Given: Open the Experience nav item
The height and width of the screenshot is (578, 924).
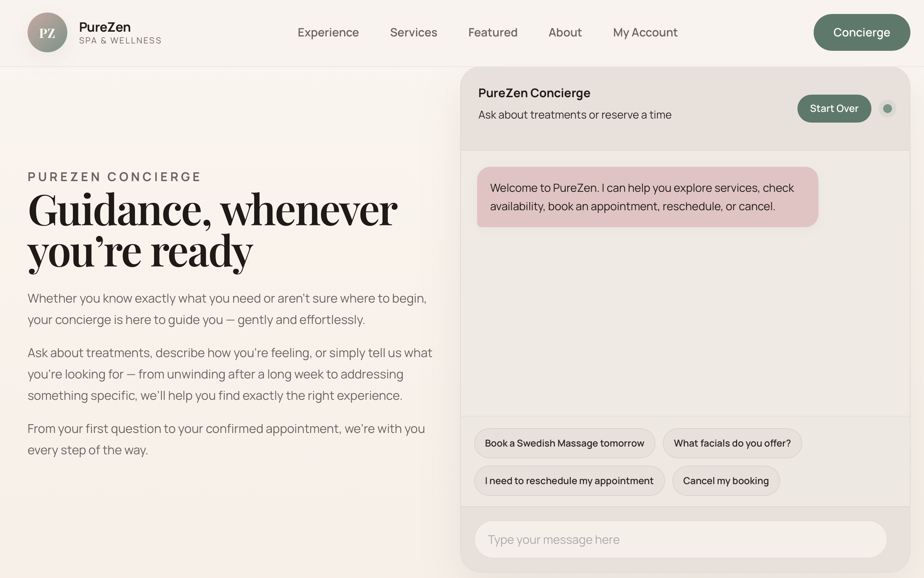Looking at the screenshot, I should pyautogui.click(x=328, y=32).
